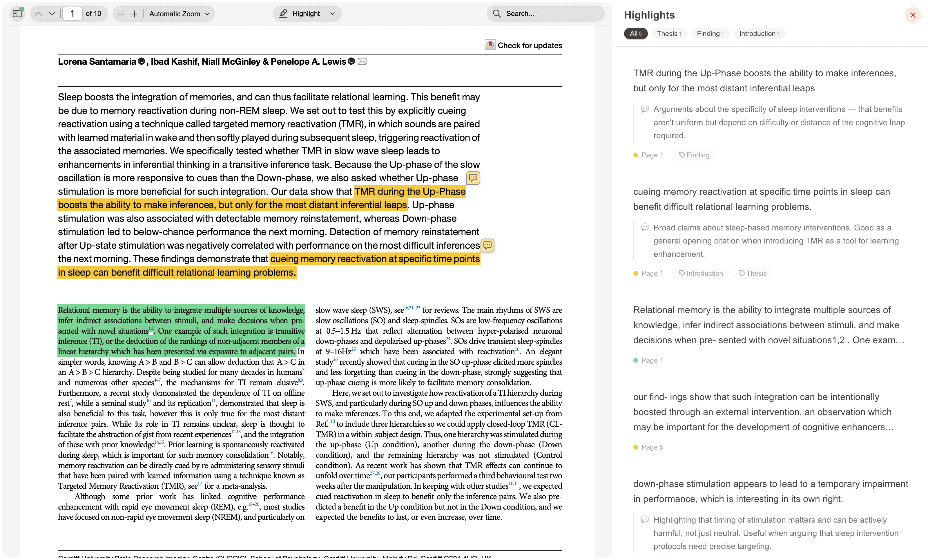
Task: Click the Introduction tag on second highlight
Action: pyautogui.click(x=701, y=273)
